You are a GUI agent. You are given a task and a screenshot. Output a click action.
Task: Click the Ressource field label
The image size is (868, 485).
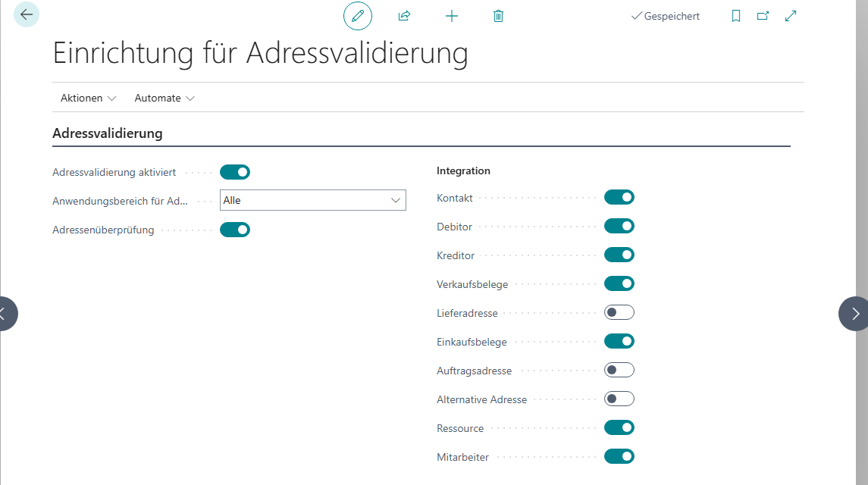(460, 428)
